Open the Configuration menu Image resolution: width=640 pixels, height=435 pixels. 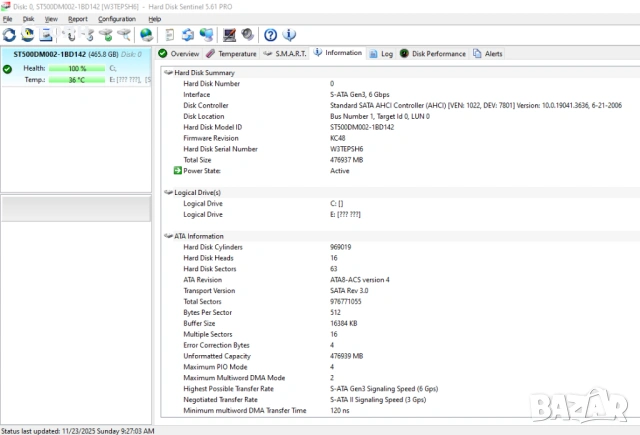pos(117,19)
